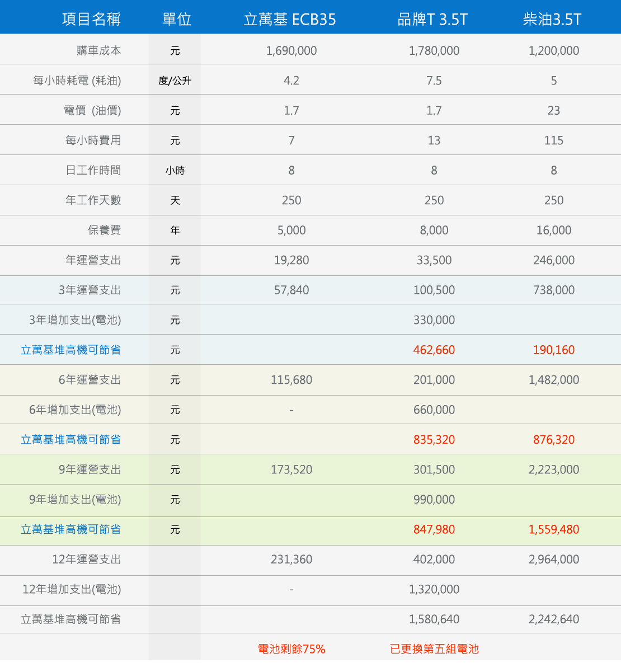Click the red 847,980 savings value
The width and height of the screenshot is (621, 672).
[434, 529]
